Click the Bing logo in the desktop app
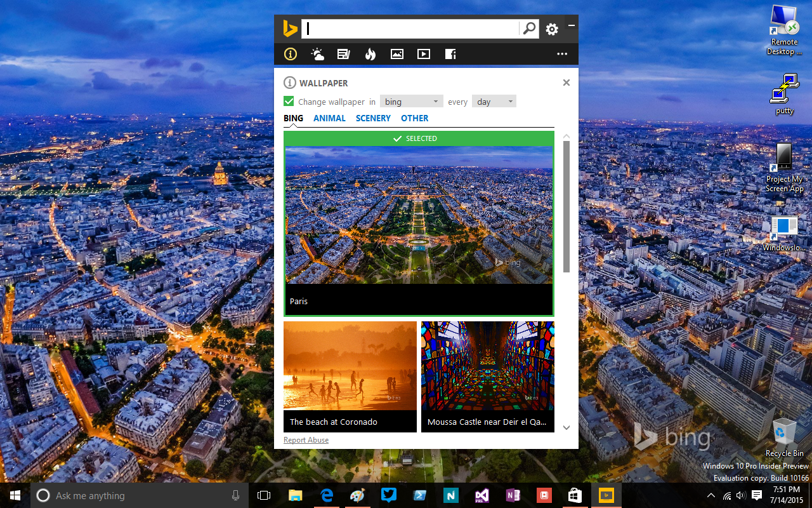Viewport: 812px width, 508px height. tap(290, 29)
